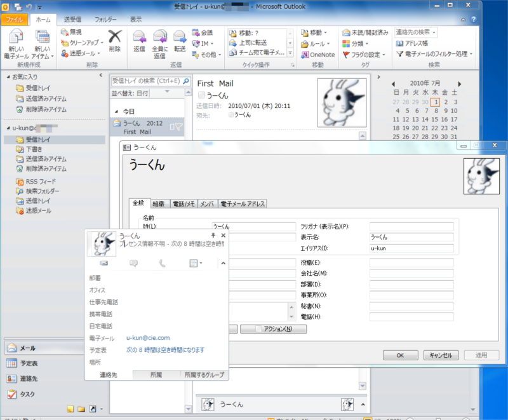This screenshot has width=508, height=420.
Task: Click the Meeting reply button
Action: [x=203, y=32]
